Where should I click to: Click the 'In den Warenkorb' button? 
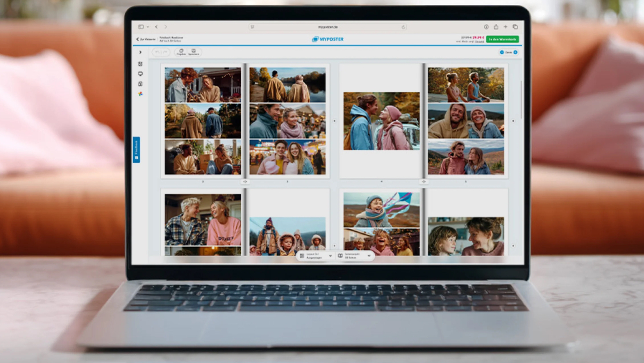point(502,39)
